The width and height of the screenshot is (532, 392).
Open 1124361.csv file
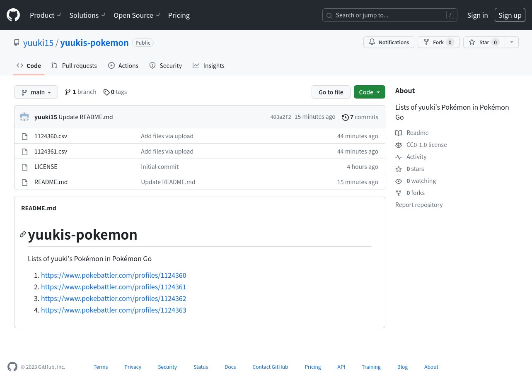pos(51,151)
